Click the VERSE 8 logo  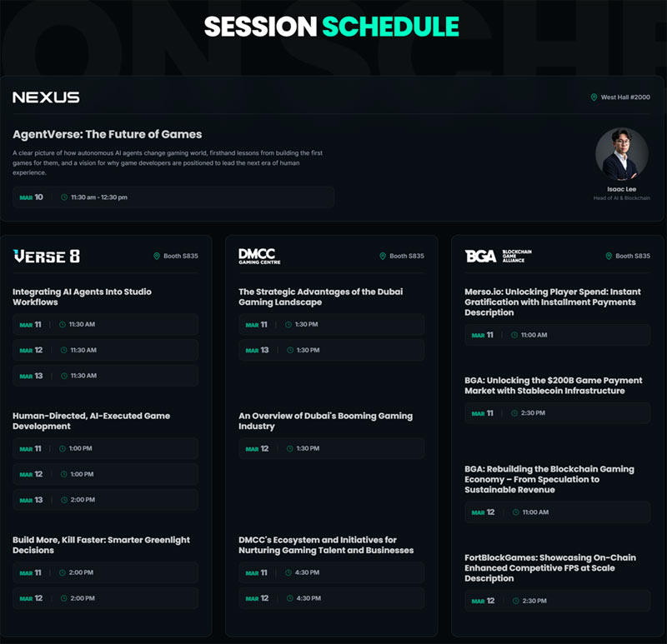pos(45,256)
